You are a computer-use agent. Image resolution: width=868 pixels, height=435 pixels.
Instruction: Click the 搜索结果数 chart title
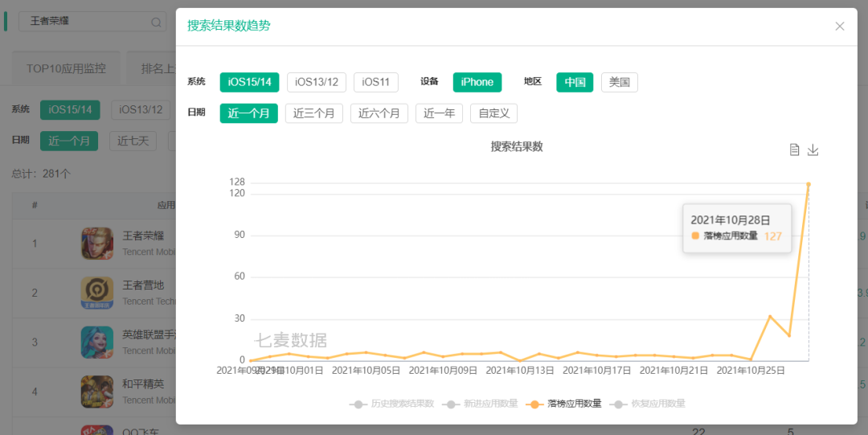pyautogui.click(x=517, y=147)
